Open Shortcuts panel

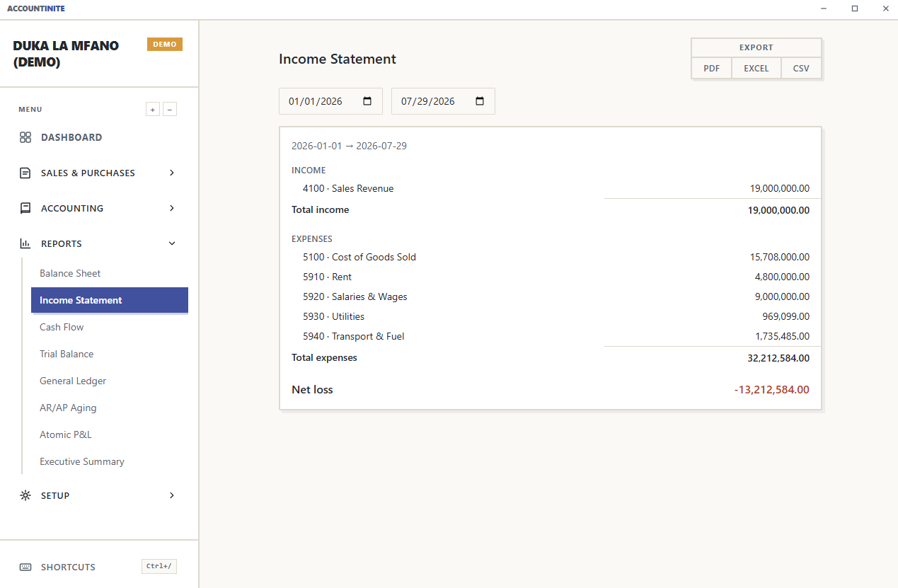99,567
